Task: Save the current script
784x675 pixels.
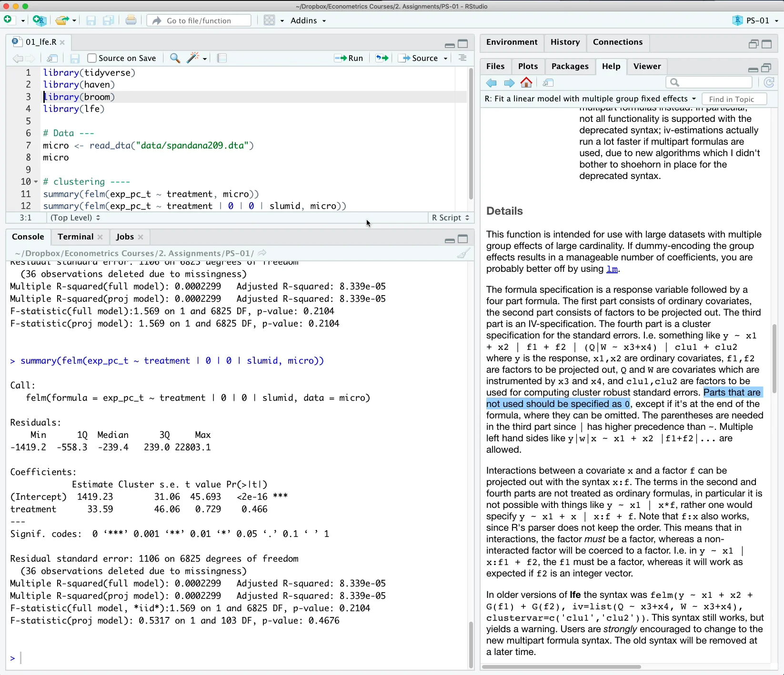Action: click(74, 58)
